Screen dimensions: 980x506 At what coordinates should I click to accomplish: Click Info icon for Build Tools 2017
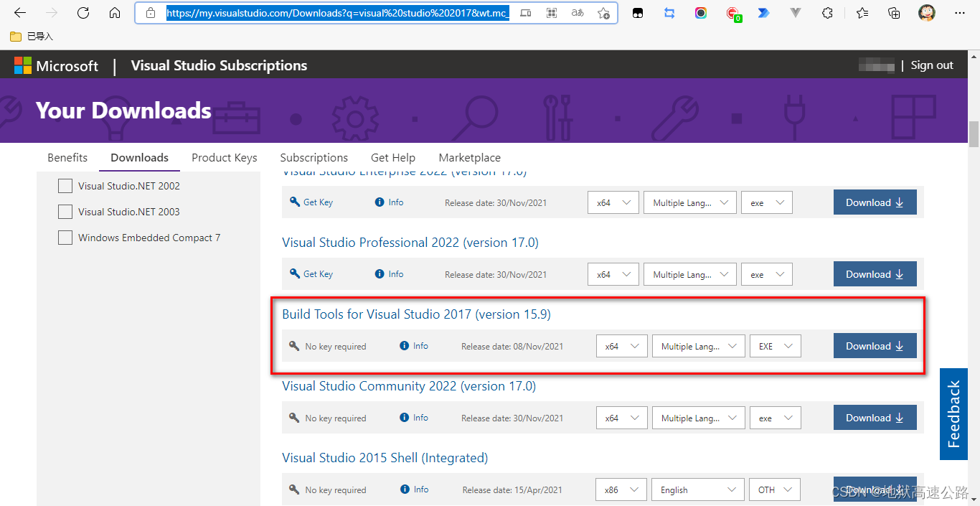pyautogui.click(x=405, y=346)
